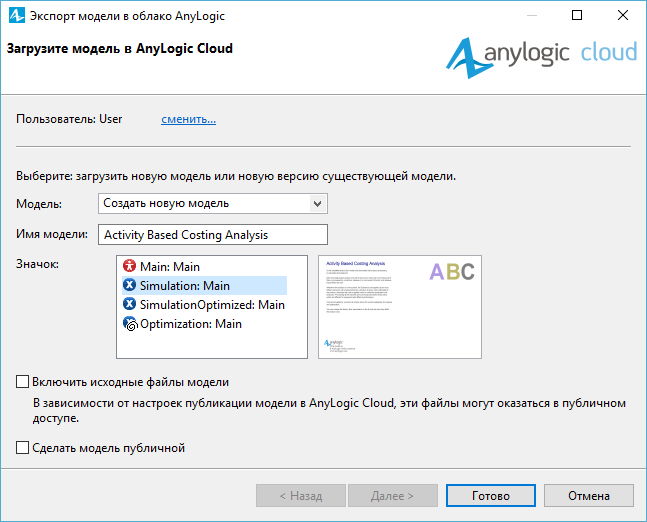Viewport: 647px width, 522px height.
Task: Enable 'Включить исходные файлы модели' checkbox
Action: pyautogui.click(x=22, y=382)
